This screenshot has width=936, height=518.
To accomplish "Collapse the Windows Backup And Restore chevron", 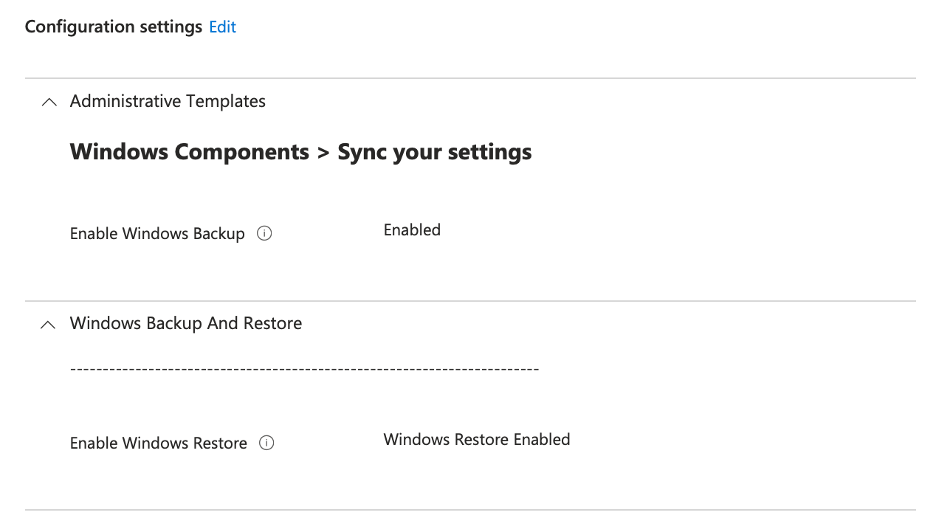I will 48,324.
